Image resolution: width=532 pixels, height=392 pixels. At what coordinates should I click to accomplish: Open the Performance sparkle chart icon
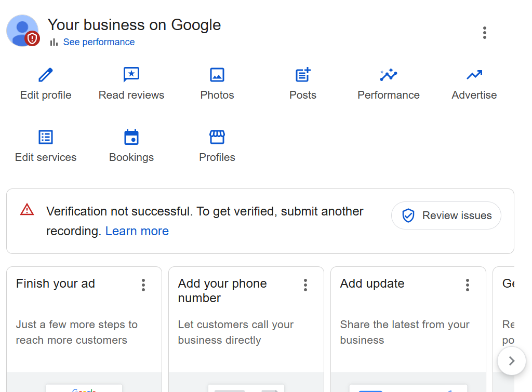[x=389, y=75]
